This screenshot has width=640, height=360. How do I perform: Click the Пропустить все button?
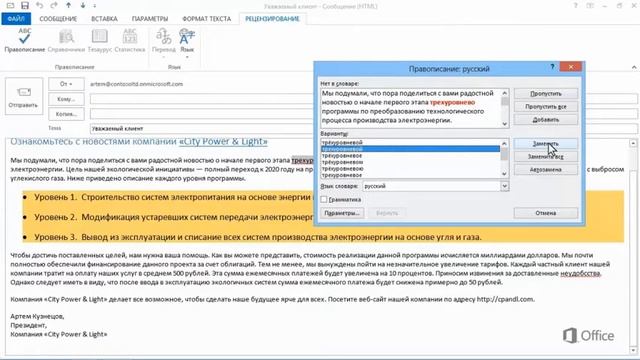[546, 107]
